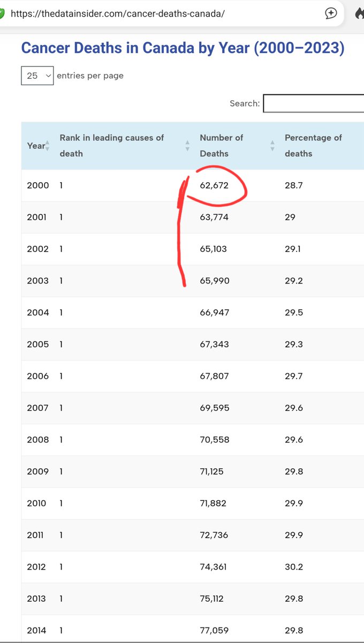Select the percentage value 29.3
Image resolution: width=364 pixels, height=643 pixels.
click(x=293, y=345)
